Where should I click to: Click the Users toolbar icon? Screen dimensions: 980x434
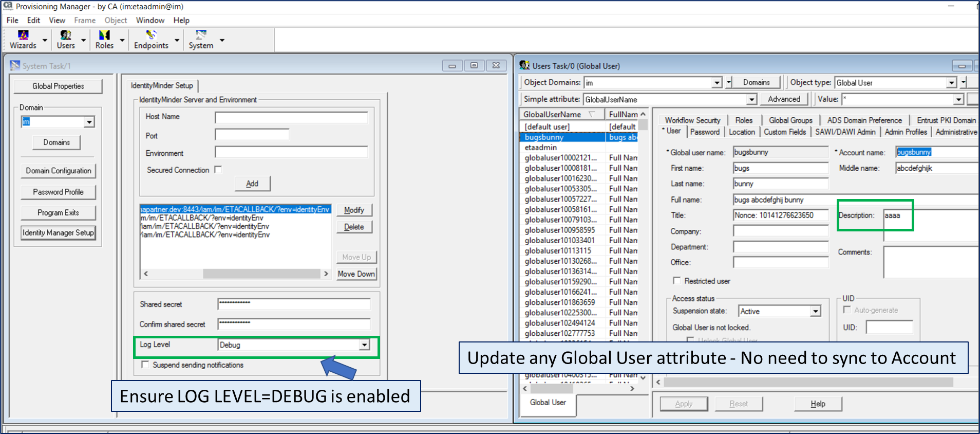click(66, 35)
